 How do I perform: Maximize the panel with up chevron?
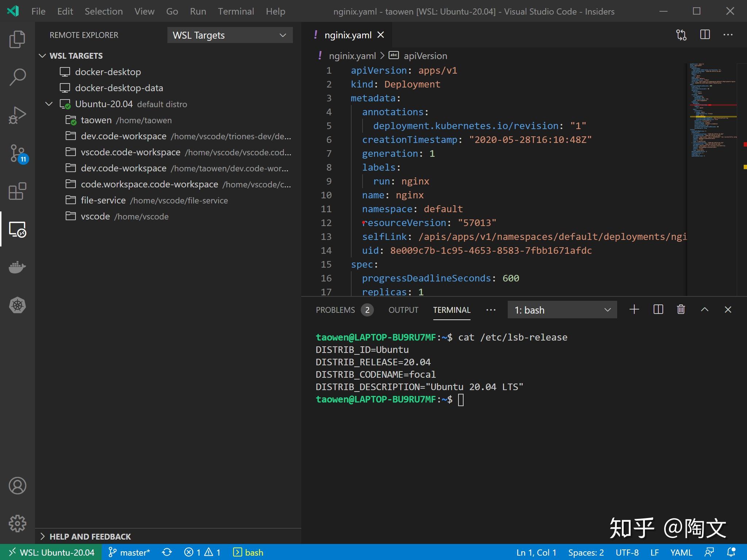coord(704,310)
